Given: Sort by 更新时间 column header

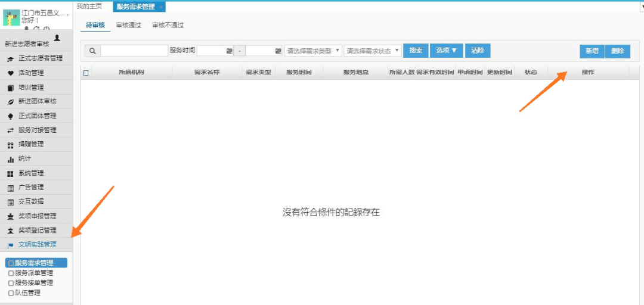Looking at the screenshot, I should pyautogui.click(x=500, y=72).
